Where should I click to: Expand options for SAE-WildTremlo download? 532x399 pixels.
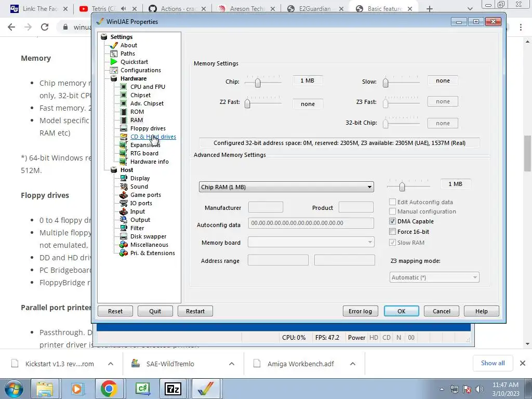tap(232, 364)
